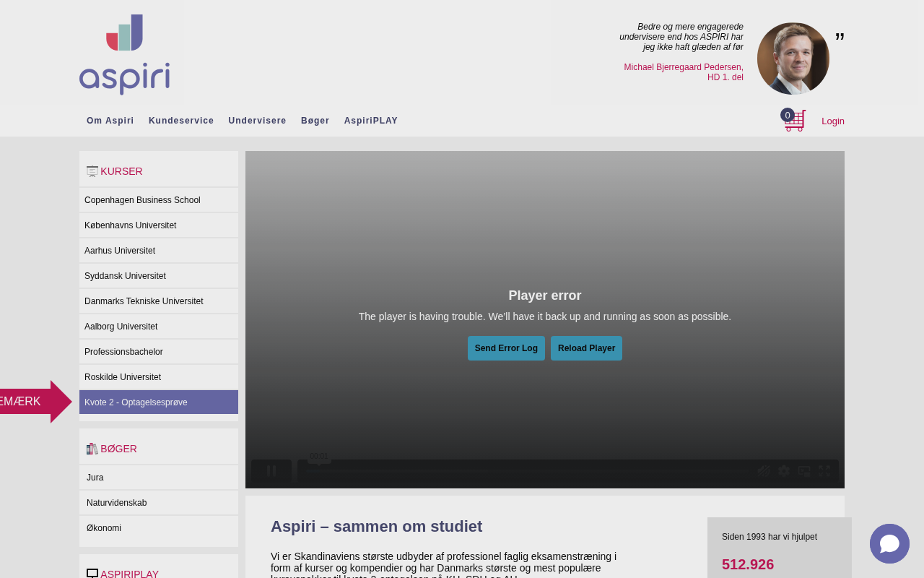
Task: Open the shopping cart
Action: [x=793, y=120]
